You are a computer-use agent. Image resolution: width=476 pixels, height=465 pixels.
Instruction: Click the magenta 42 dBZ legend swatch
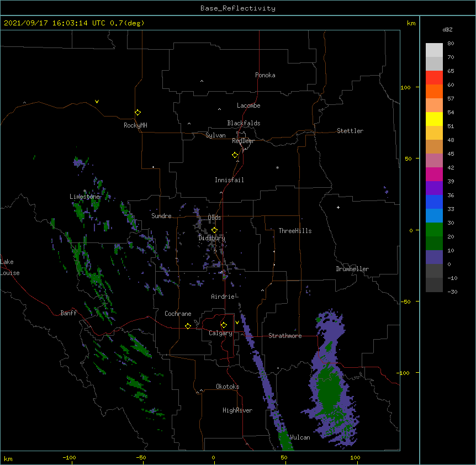point(434,174)
